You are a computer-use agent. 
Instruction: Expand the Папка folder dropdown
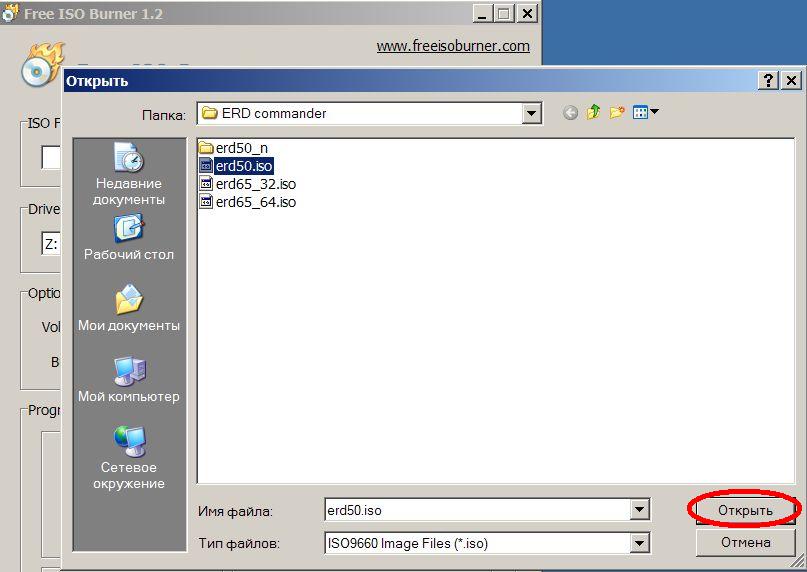pos(532,113)
